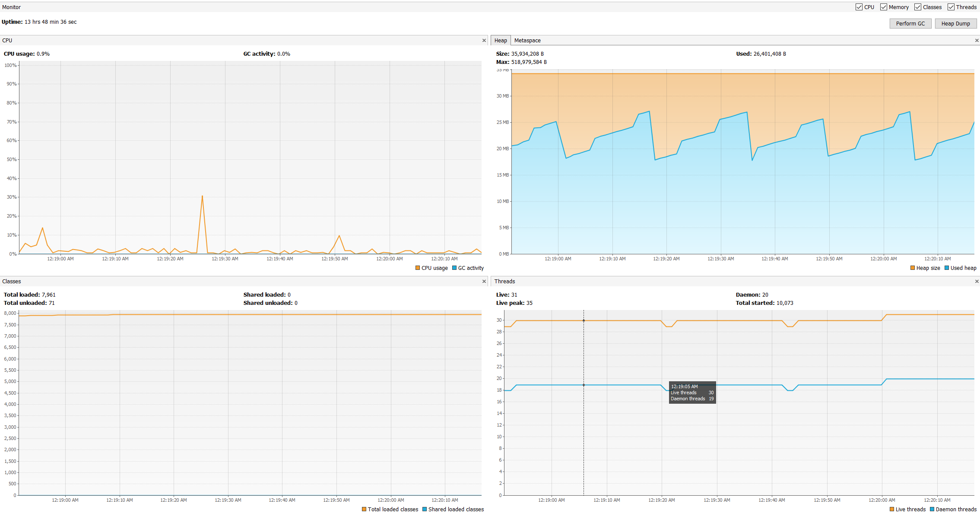
Task: Click the Heap Dump button
Action: pyautogui.click(x=956, y=23)
